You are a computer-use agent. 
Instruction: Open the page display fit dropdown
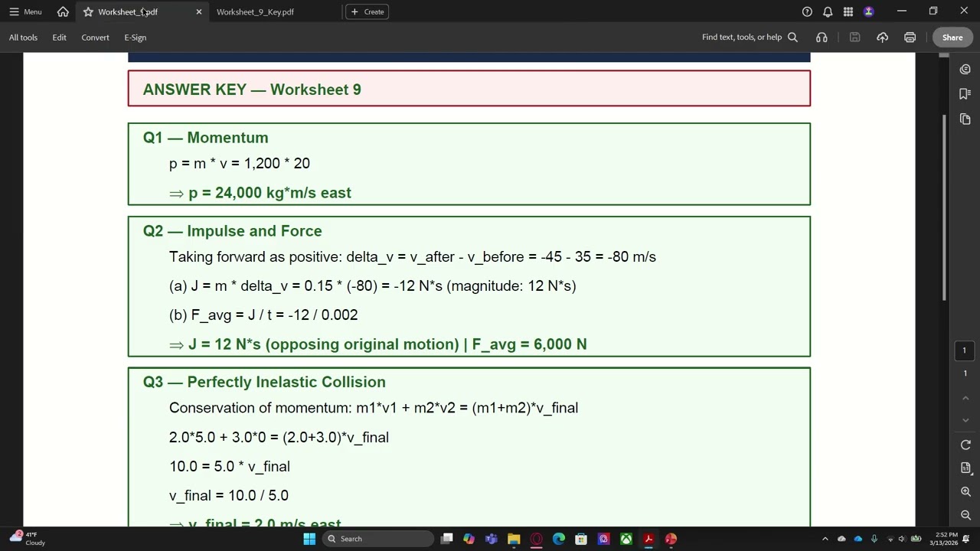[x=965, y=468]
